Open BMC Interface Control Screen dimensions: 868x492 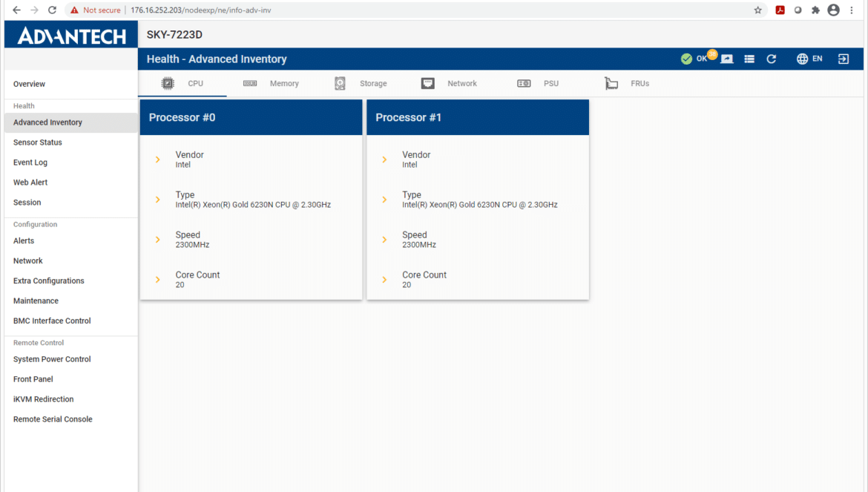pos(71,321)
